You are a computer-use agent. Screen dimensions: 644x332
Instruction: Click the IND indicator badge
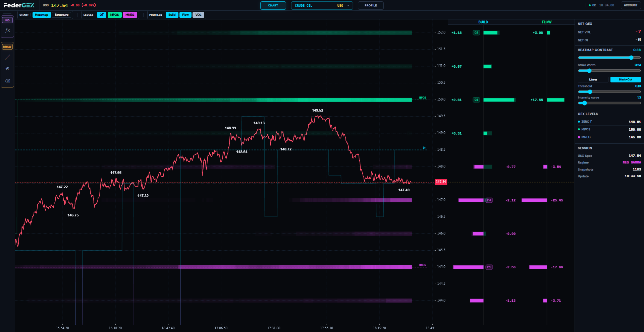pos(7,20)
